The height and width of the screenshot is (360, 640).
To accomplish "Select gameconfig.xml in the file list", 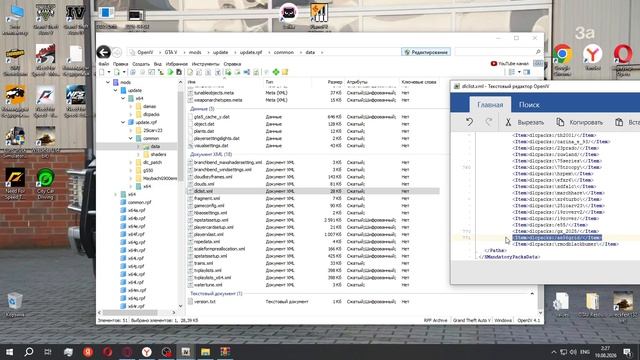I will coord(209,206).
